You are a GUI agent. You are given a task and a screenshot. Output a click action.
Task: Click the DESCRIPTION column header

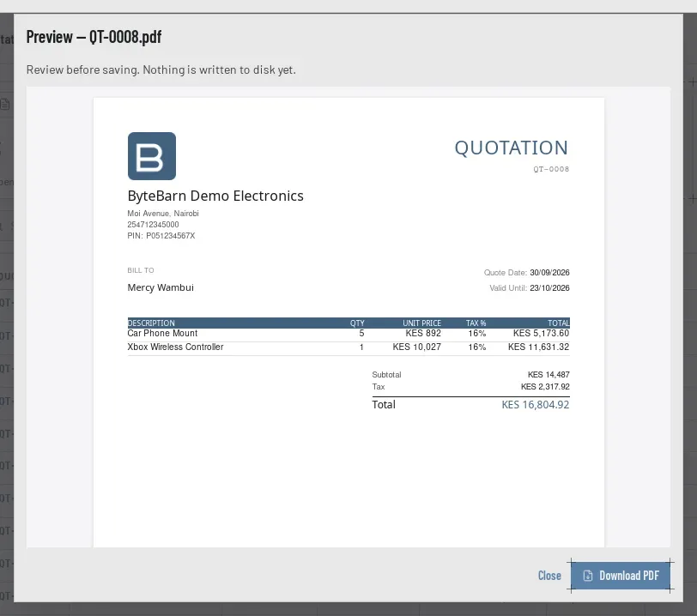pos(151,323)
